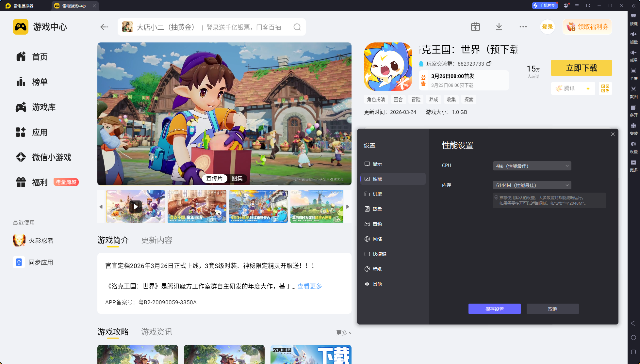Click the download manager arrow icon

pos(499,27)
